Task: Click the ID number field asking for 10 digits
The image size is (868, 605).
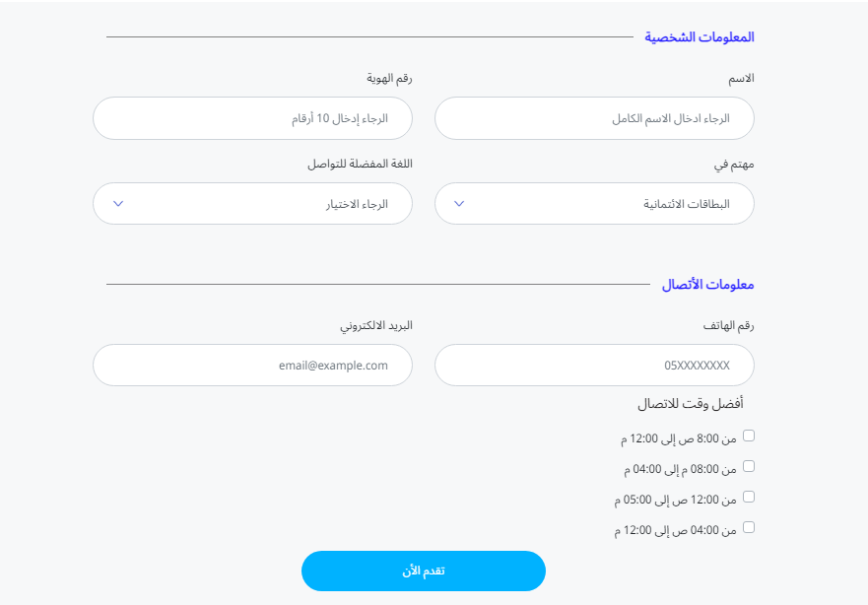Action: pos(252,118)
